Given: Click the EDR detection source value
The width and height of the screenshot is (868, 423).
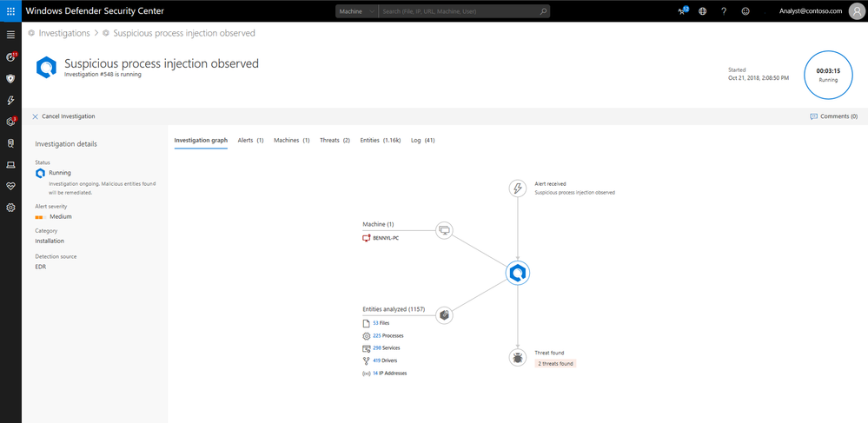Looking at the screenshot, I should coord(41,267).
